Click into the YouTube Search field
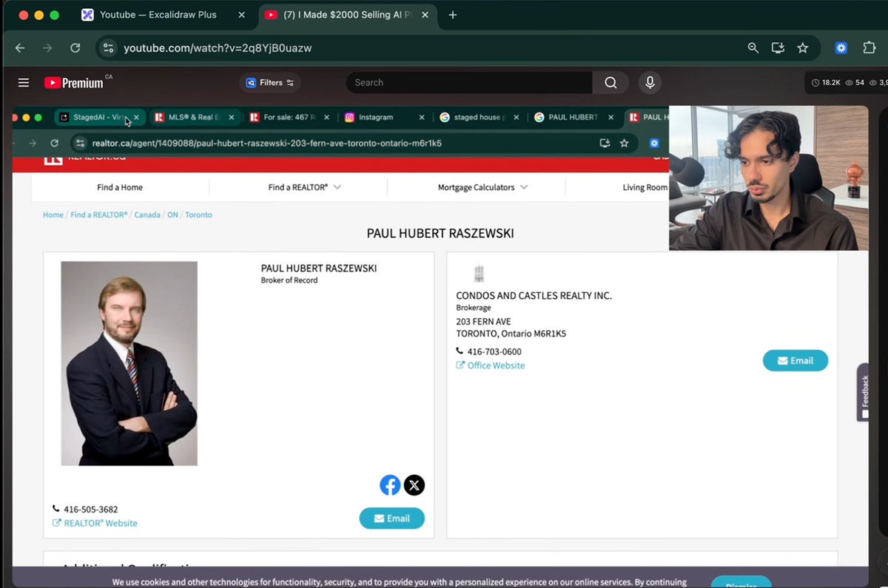The image size is (888, 588). (x=470, y=83)
